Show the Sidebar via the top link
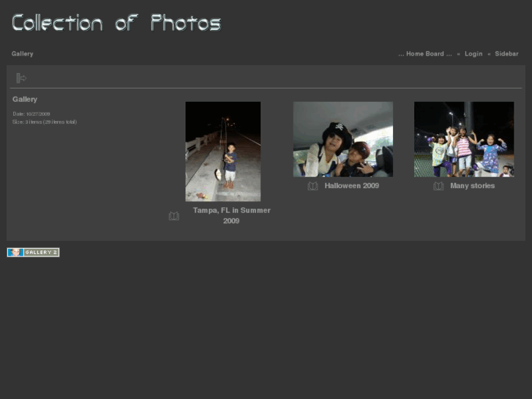532x399 pixels. [x=506, y=54]
